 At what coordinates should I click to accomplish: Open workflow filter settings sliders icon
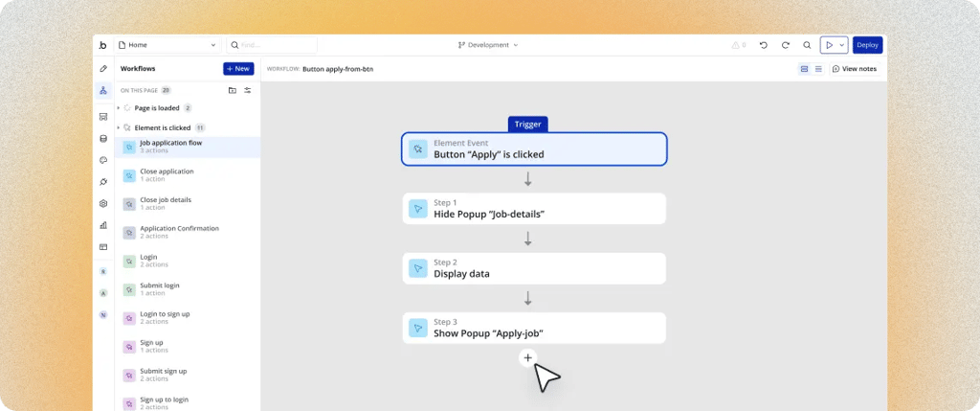click(248, 90)
